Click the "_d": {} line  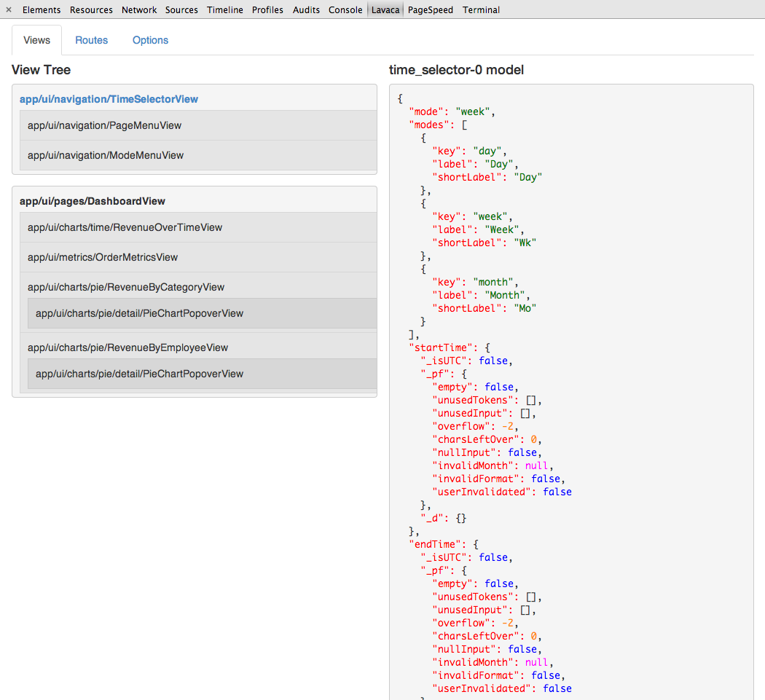(x=444, y=518)
